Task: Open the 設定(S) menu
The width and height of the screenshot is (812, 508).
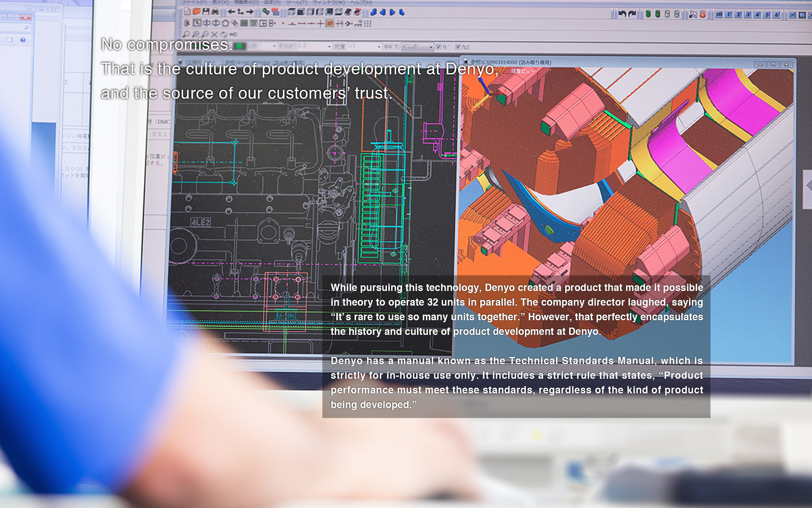Action: [x=272, y=2]
